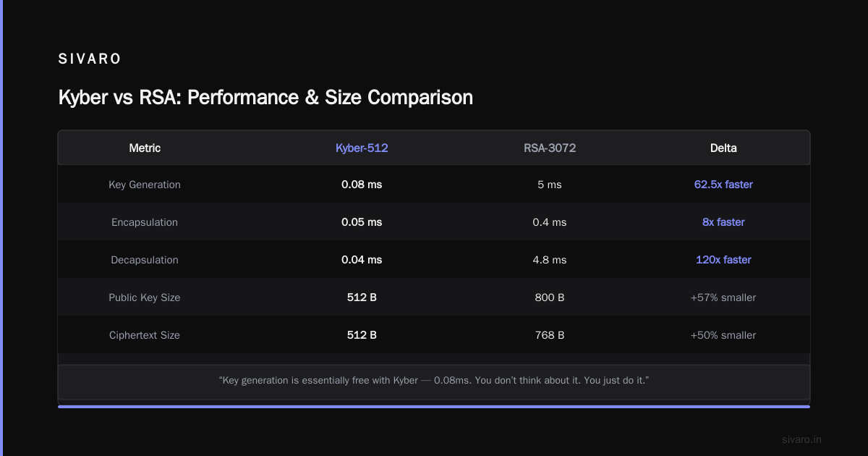This screenshot has height=456, width=868.
Task: Click the Delta column header
Action: tap(723, 148)
